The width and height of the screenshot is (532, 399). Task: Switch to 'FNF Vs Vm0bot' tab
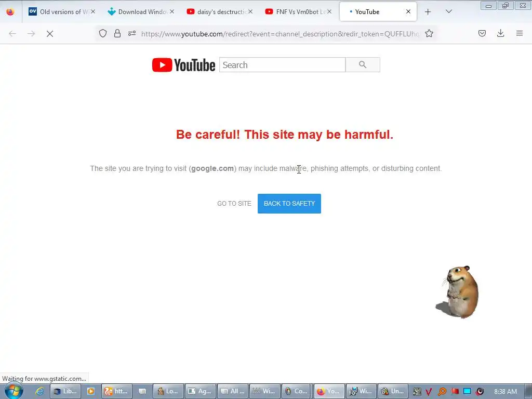(x=298, y=12)
